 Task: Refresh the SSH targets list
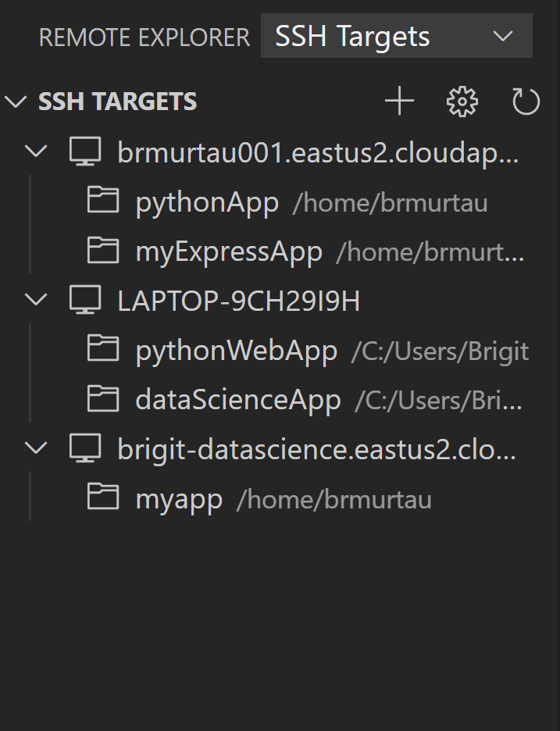pyautogui.click(x=524, y=101)
